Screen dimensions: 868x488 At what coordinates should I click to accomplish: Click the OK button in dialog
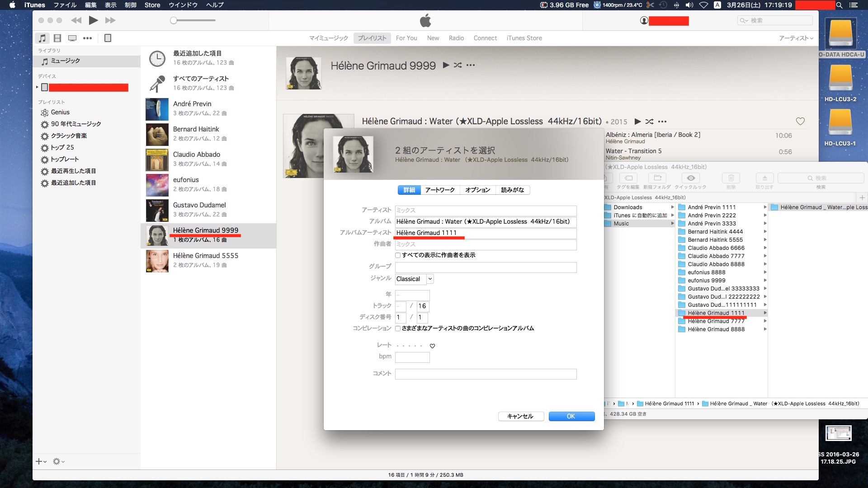tap(571, 416)
